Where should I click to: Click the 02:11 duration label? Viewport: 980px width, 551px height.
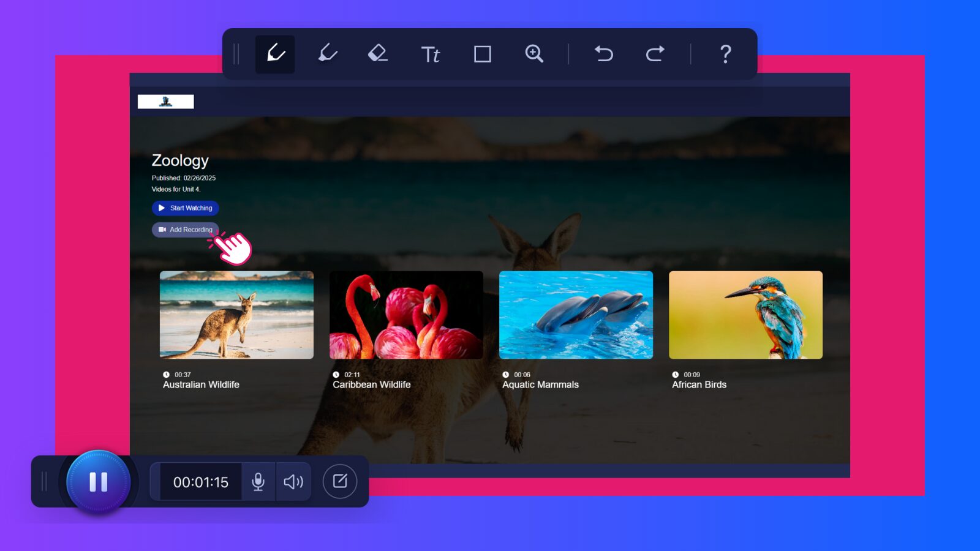352,375
